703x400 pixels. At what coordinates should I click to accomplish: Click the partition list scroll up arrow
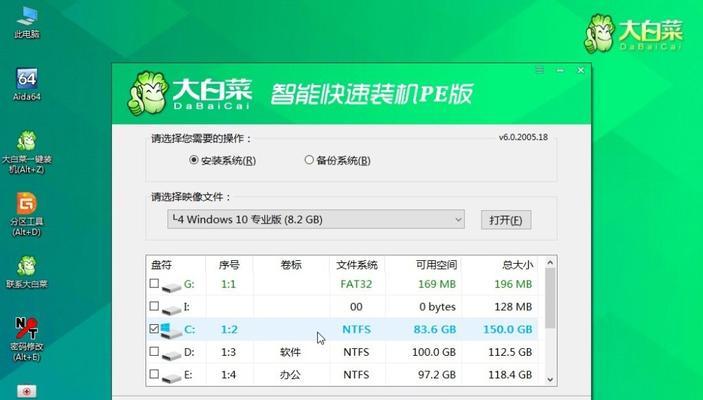[x=551, y=263]
